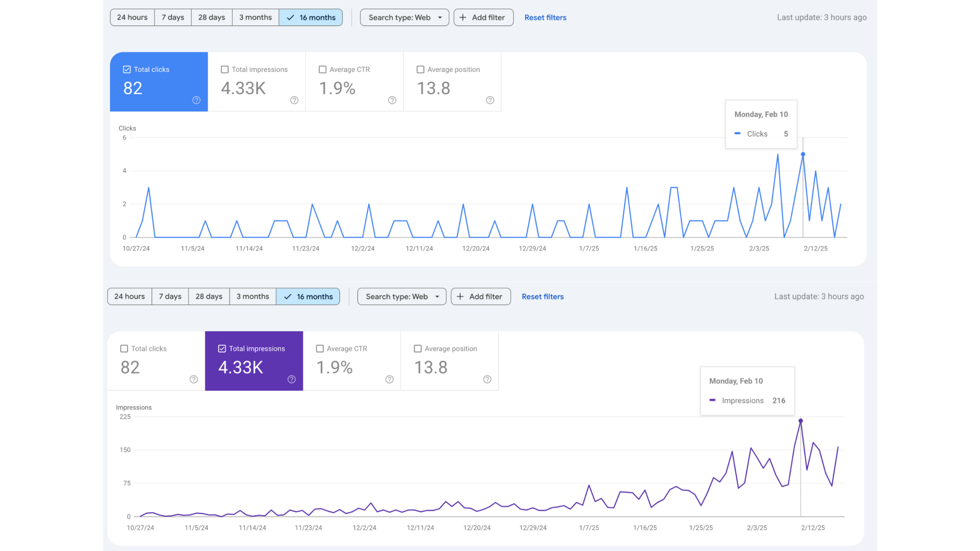Viewport: 980px width, 551px height.
Task: Select top 28 days date range
Action: click(x=211, y=18)
